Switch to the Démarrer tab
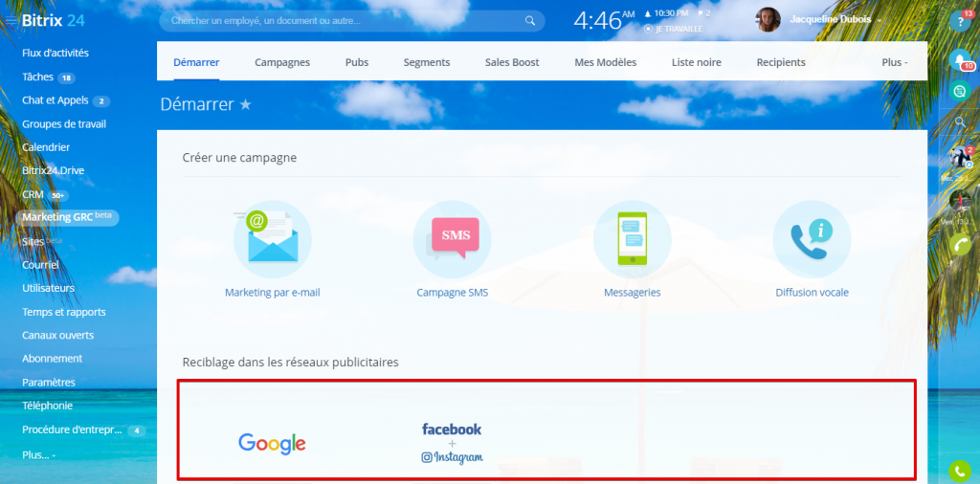Screen dimensions: 980x484 coord(196,62)
